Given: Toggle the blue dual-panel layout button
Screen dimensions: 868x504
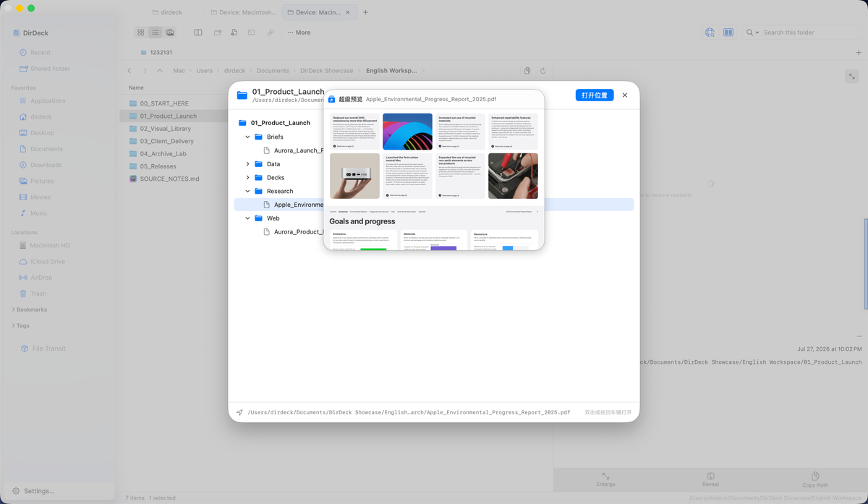Looking at the screenshot, I should point(728,33).
